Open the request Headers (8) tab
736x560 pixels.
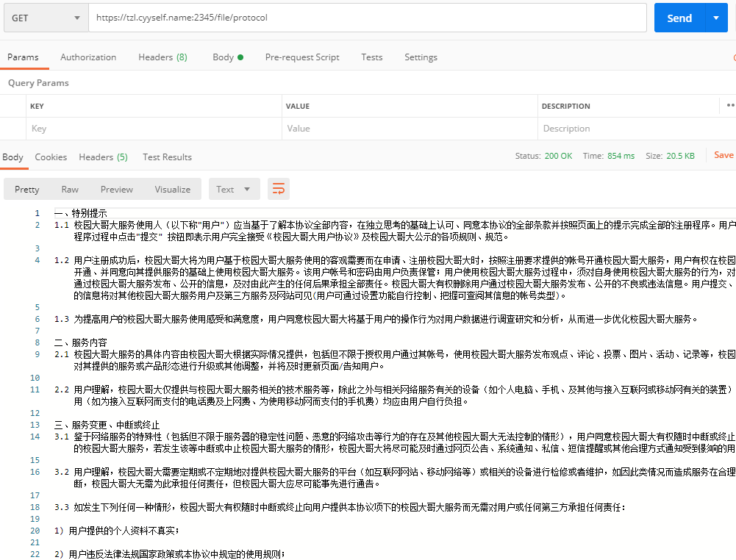pos(162,57)
